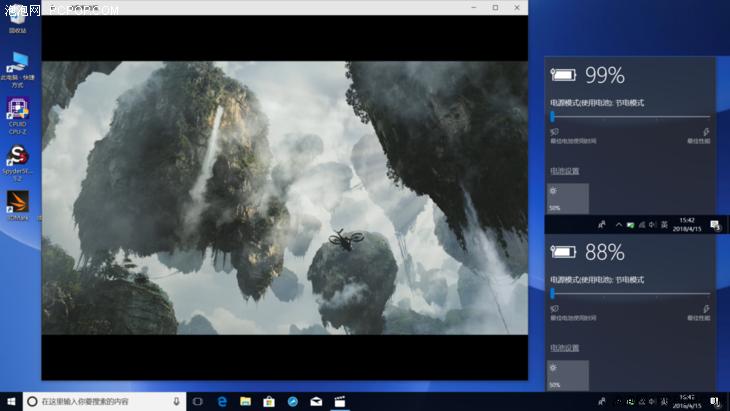Close the video player window
The image size is (730, 411).
tap(517, 7)
